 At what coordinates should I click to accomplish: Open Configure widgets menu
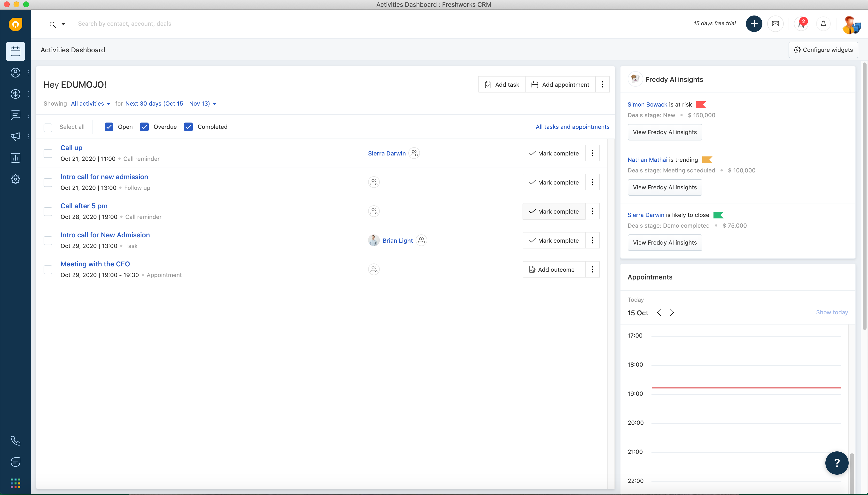823,49
